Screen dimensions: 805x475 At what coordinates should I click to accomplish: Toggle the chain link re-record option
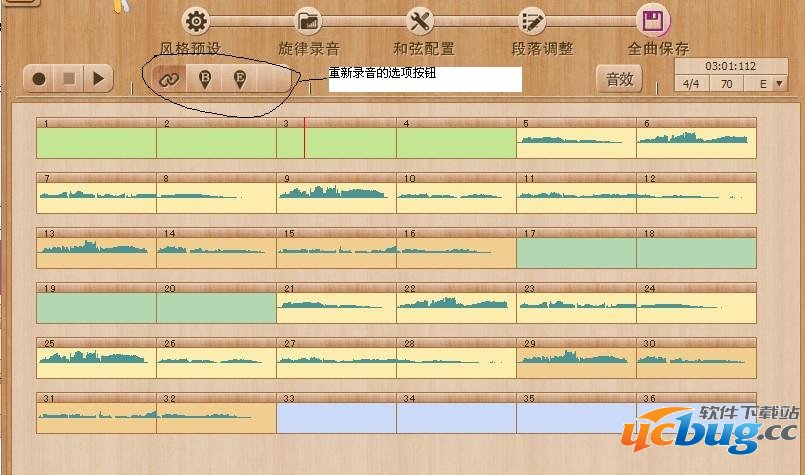[x=169, y=80]
